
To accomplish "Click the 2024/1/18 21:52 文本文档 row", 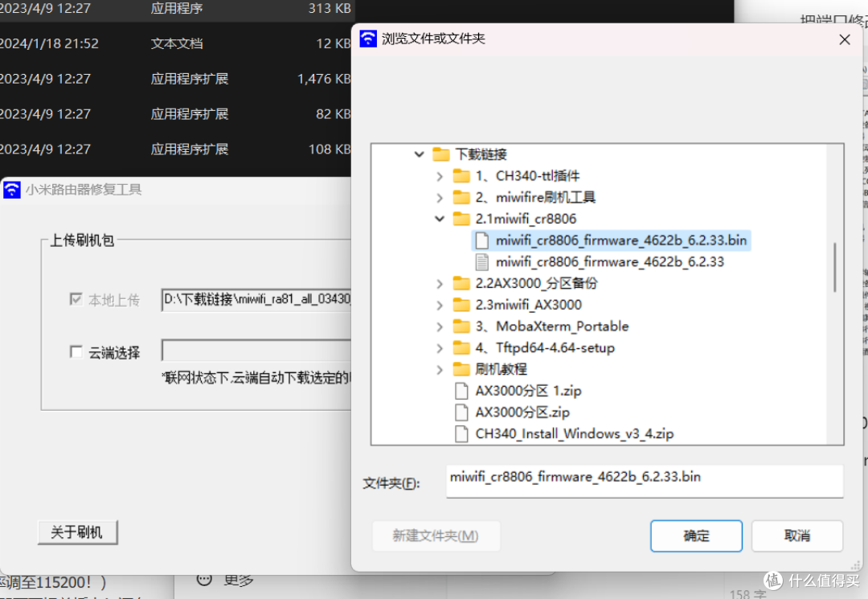I will (x=175, y=43).
